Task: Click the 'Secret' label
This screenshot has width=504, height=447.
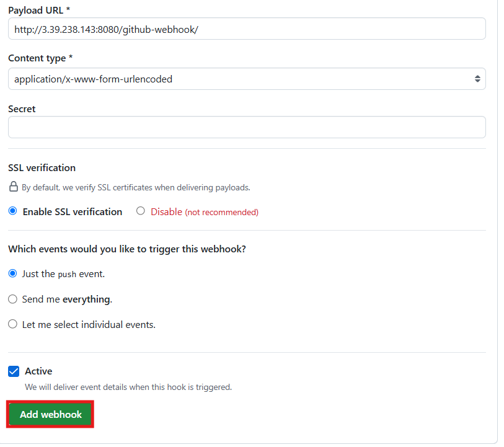Action: coord(22,109)
